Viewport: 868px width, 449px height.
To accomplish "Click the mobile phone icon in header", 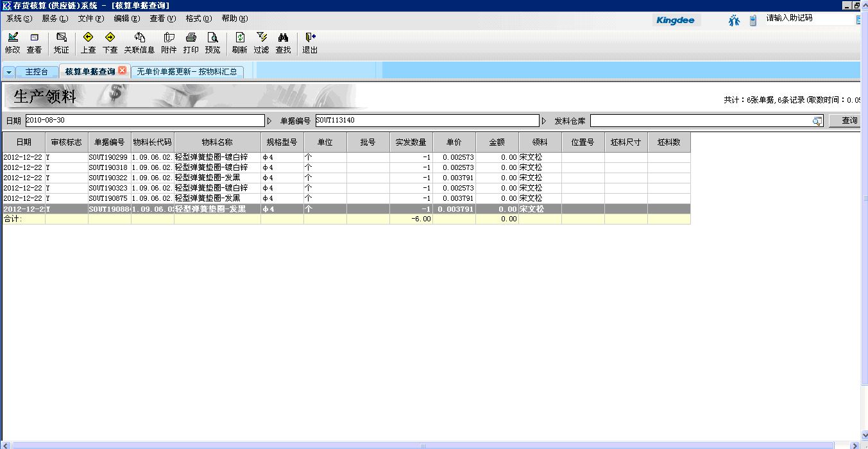I will click(753, 21).
